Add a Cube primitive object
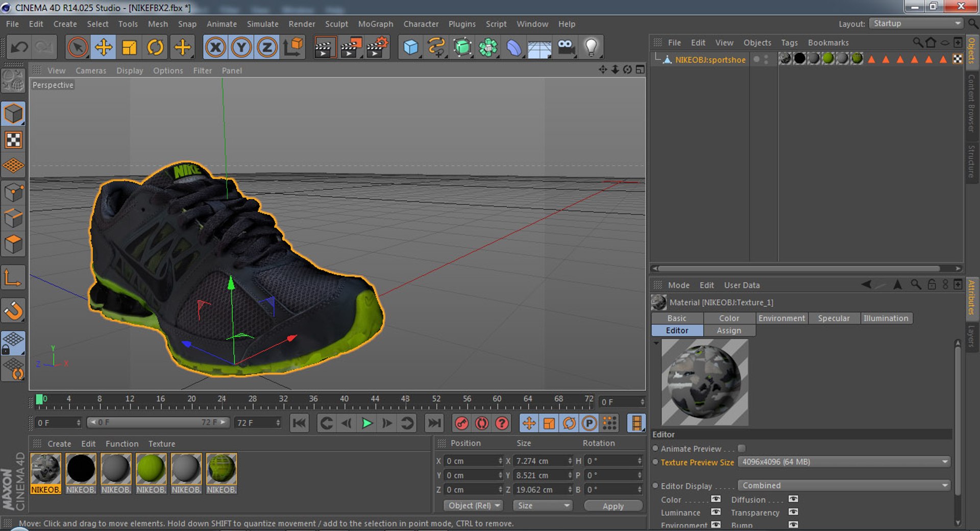 (410, 47)
